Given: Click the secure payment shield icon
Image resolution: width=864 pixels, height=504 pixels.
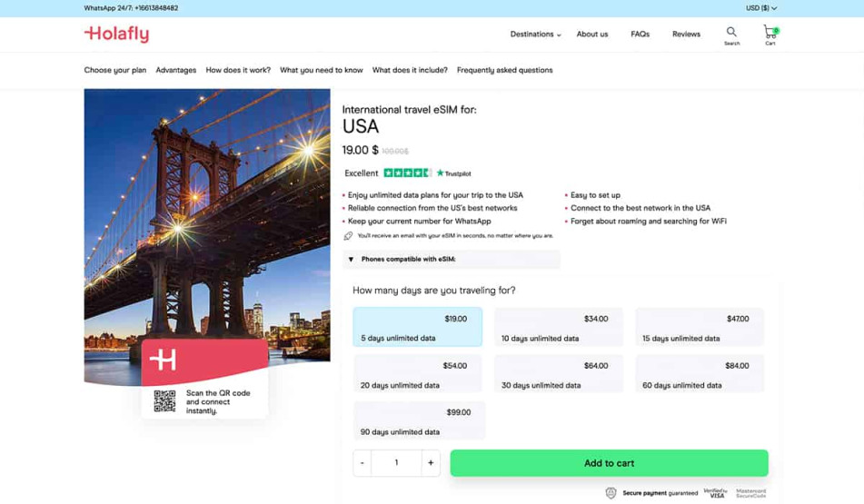Looking at the screenshot, I should (611, 493).
